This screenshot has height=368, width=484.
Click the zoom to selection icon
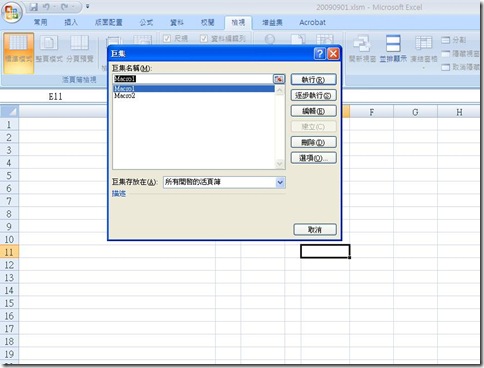click(x=325, y=39)
